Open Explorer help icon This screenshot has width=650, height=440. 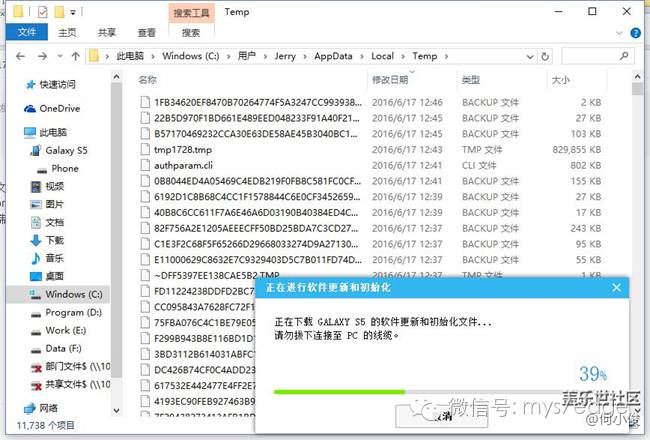[635, 33]
